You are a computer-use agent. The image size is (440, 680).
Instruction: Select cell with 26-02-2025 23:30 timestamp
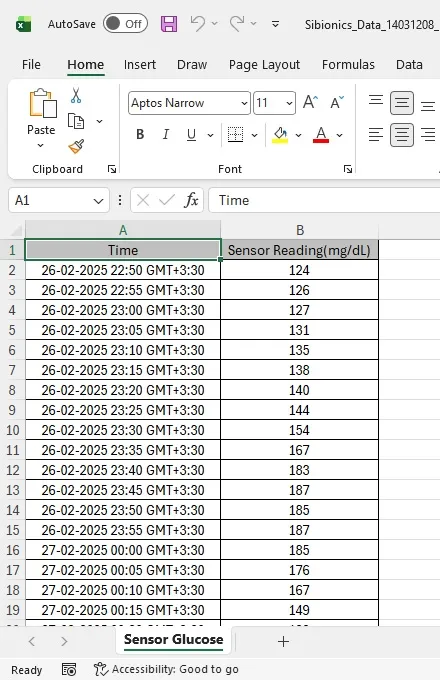click(123, 430)
